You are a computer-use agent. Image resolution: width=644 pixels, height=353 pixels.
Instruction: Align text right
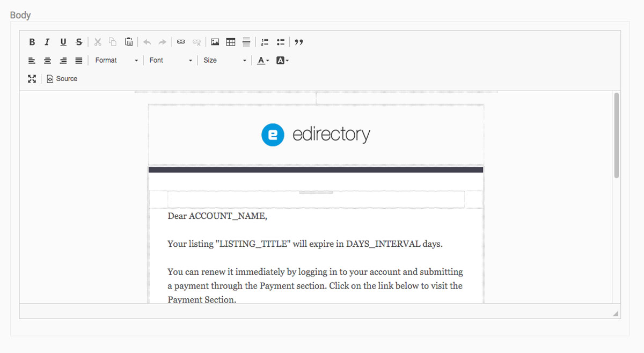[x=63, y=61]
